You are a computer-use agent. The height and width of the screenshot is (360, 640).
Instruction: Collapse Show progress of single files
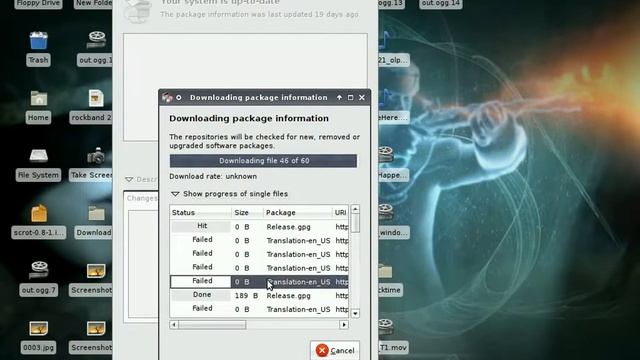point(176,194)
